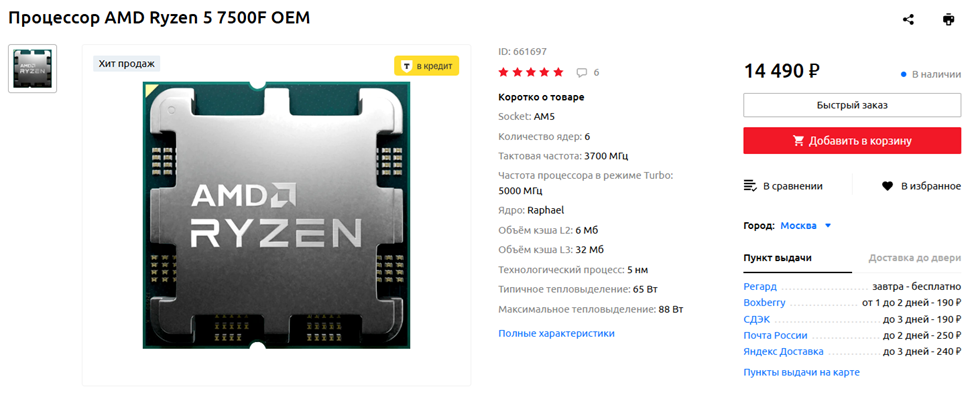Switch to "Доставка до двери" tab
974x401 pixels.
coord(915,258)
